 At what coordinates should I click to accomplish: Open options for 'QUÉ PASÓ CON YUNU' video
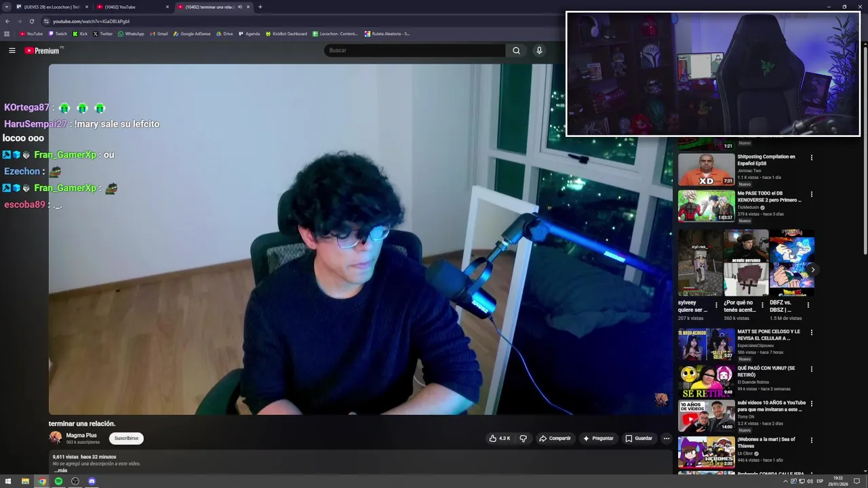pos(811,369)
